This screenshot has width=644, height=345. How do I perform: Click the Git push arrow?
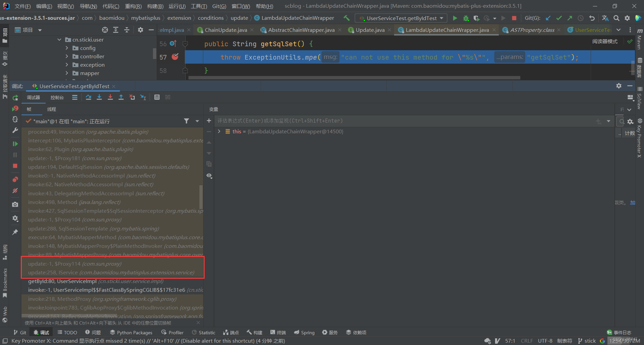[x=570, y=18]
